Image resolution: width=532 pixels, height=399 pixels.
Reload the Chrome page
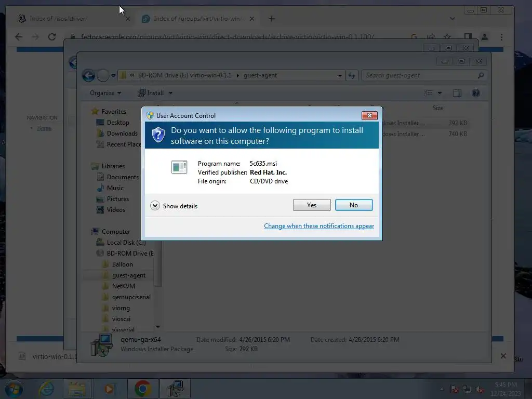pyautogui.click(x=52, y=37)
